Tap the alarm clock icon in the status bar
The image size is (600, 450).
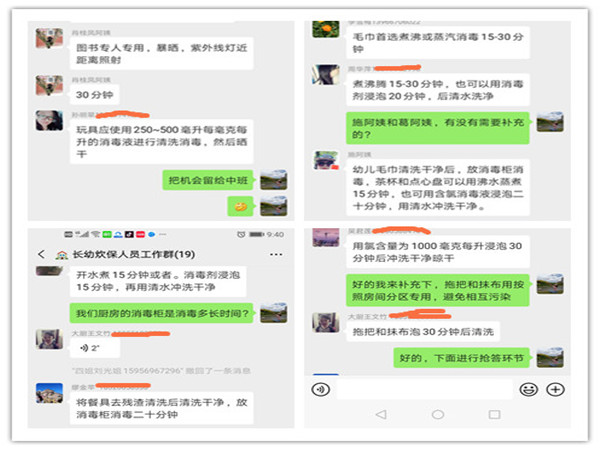coord(241,235)
